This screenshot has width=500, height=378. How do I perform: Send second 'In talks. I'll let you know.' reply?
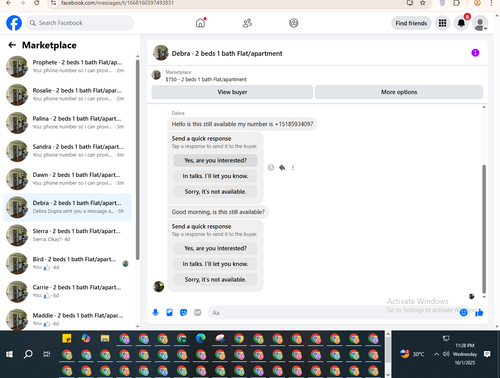pos(215,264)
